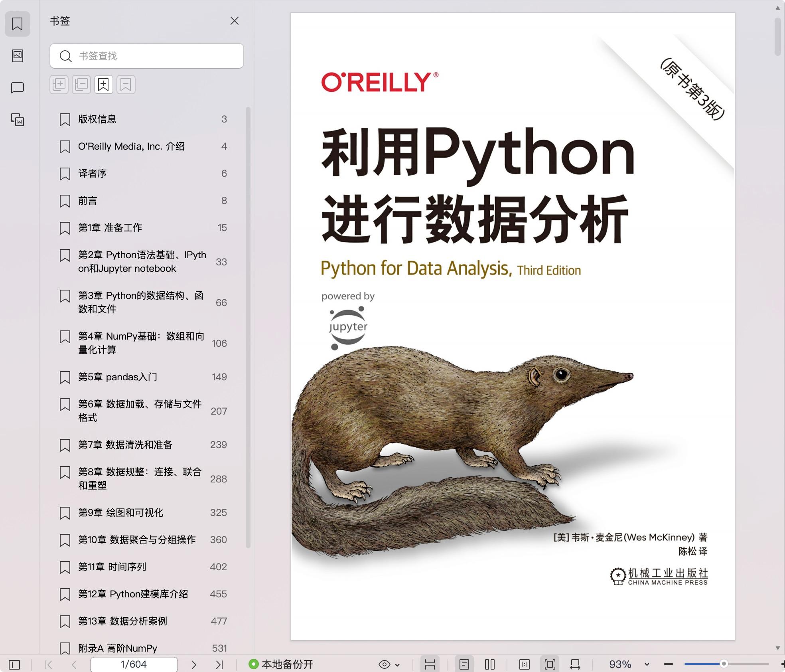Screen dimensions: 785x672
Task: Close the 书签 panel
Action: click(235, 21)
